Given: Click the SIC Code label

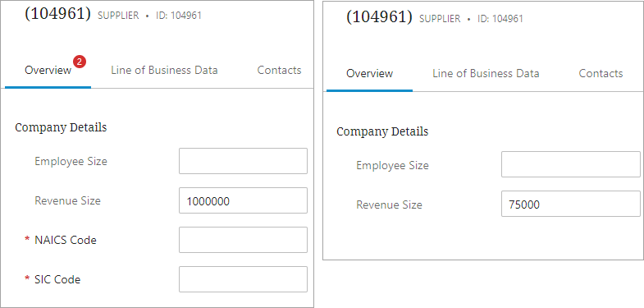Looking at the screenshot, I should pos(57,279).
